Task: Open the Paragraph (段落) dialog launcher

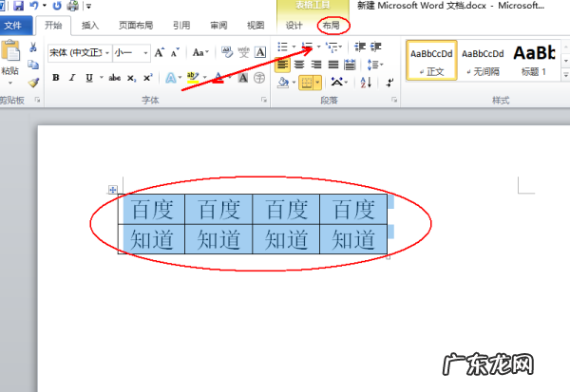Action: pos(394,100)
